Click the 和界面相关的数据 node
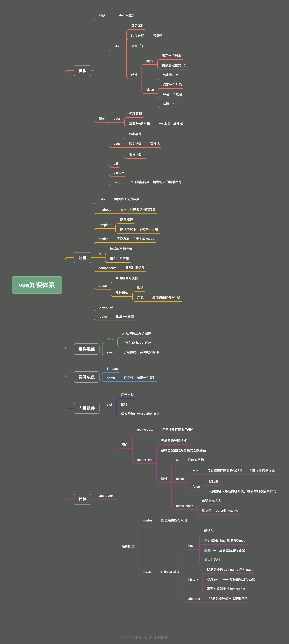Image resolution: width=289 pixels, height=644 pixels. (x=127, y=199)
